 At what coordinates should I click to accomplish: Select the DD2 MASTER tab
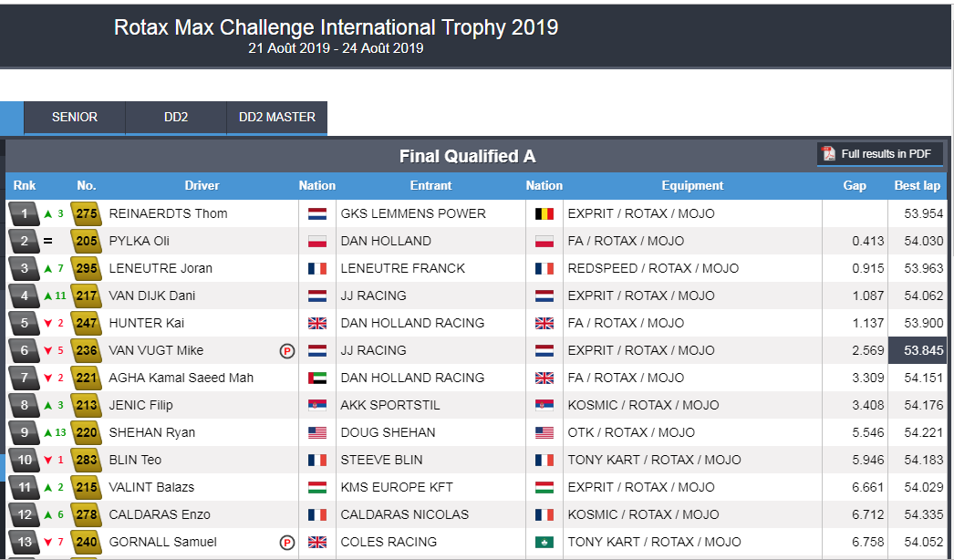pos(277,118)
